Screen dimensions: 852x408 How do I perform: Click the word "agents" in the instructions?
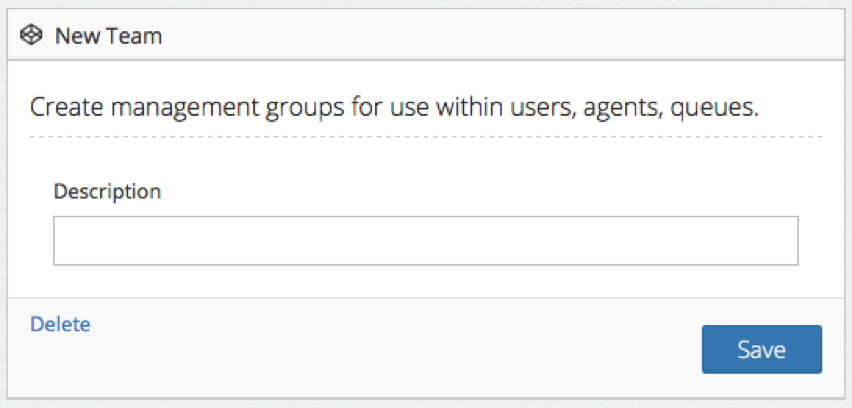click(x=618, y=107)
